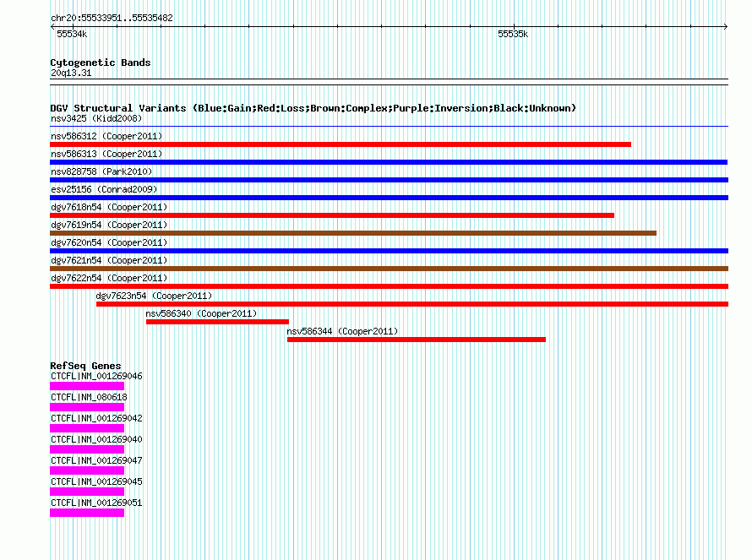The height and width of the screenshot is (560, 752).
Task: Select the CTCFL|NM_001269040 magenta gene bar
Action: pos(87,449)
